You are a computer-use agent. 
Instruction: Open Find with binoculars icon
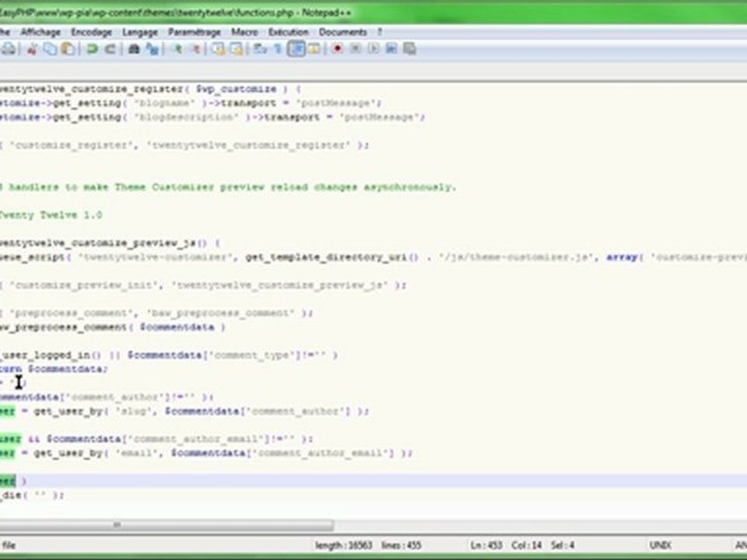pyautogui.click(x=134, y=48)
